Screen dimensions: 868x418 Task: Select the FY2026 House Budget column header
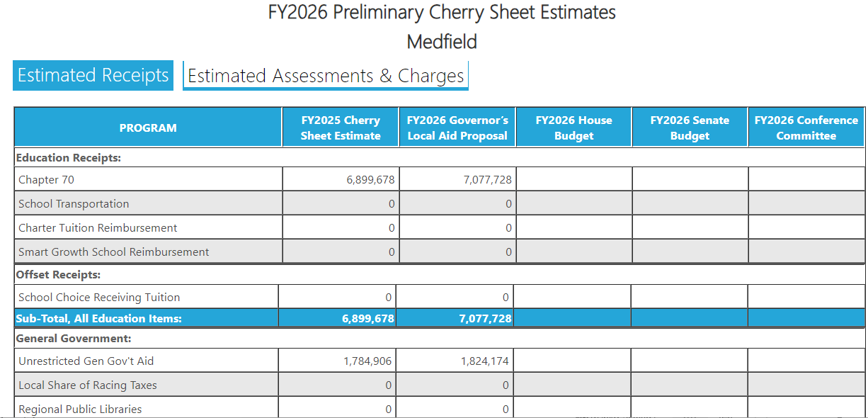pyautogui.click(x=573, y=128)
